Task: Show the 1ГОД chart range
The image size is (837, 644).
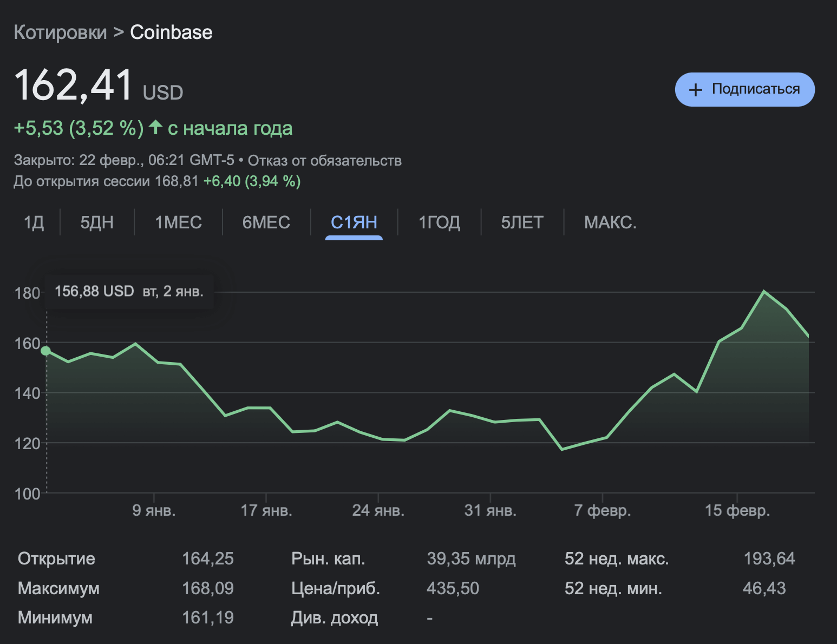Action: 439,222
